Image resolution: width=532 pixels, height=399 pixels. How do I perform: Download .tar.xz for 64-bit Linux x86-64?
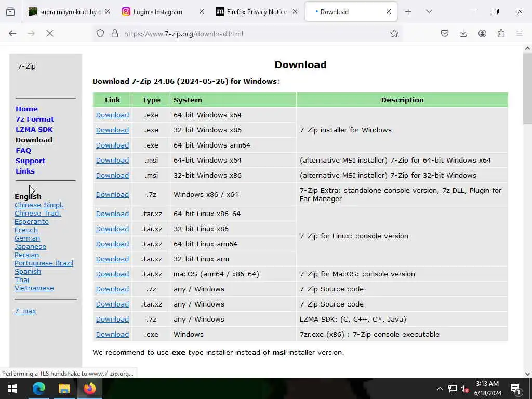tap(112, 214)
